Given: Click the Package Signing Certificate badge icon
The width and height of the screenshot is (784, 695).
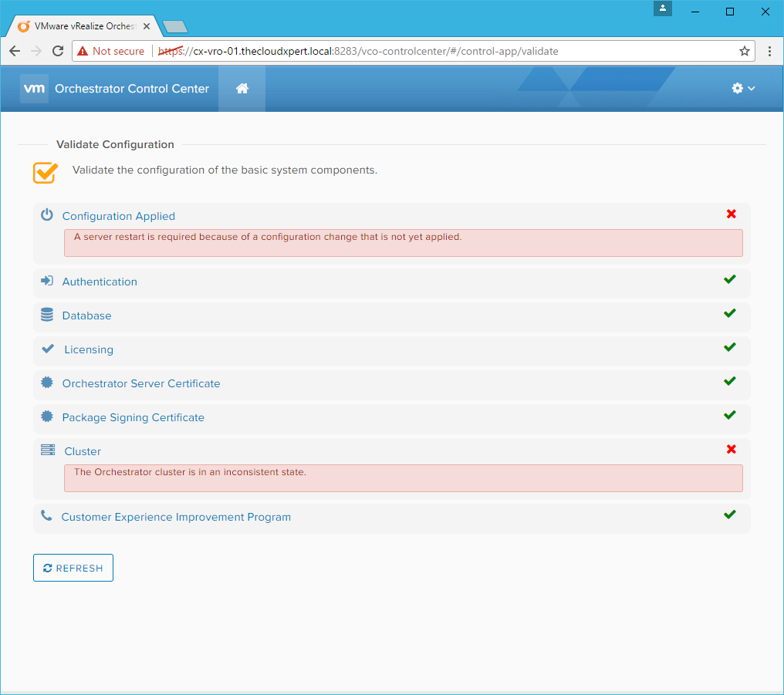Looking at the screenshot, I should [x=47, y=417].
